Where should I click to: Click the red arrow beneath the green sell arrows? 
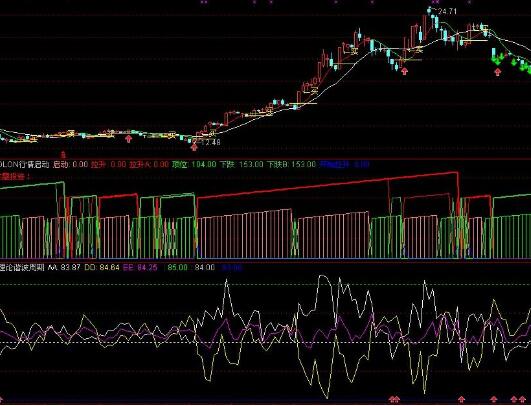(x=497, y=72)
